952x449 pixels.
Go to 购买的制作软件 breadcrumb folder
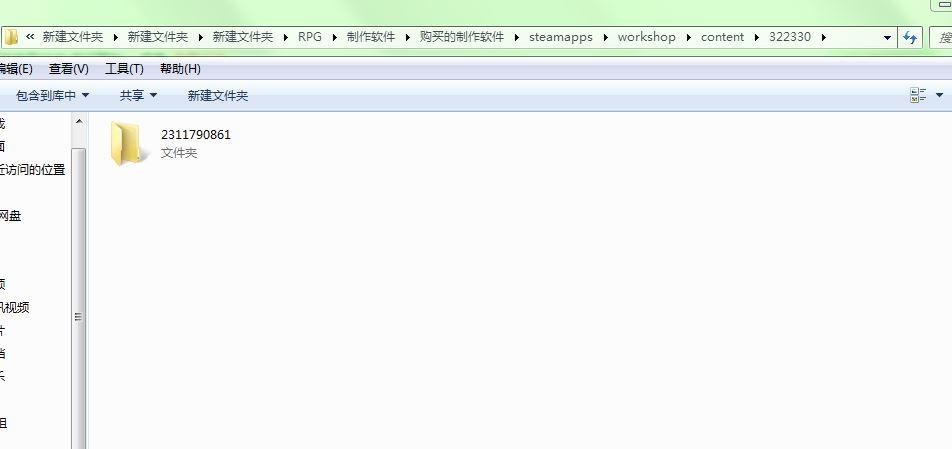click(x=462, y=36)
